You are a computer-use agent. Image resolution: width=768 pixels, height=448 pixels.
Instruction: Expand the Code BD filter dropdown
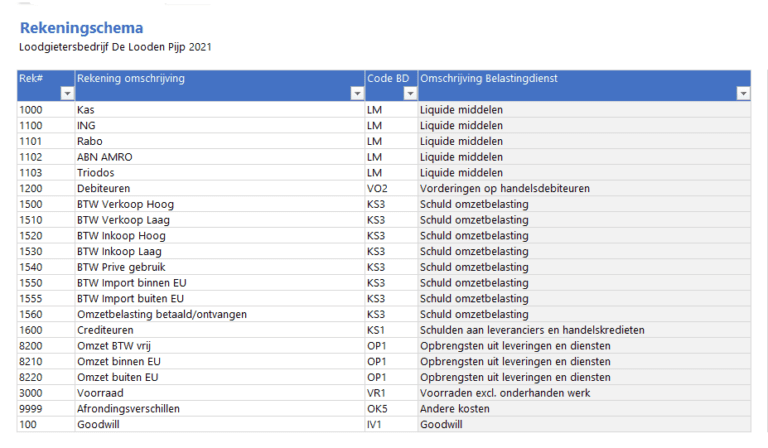pos(409,93)
